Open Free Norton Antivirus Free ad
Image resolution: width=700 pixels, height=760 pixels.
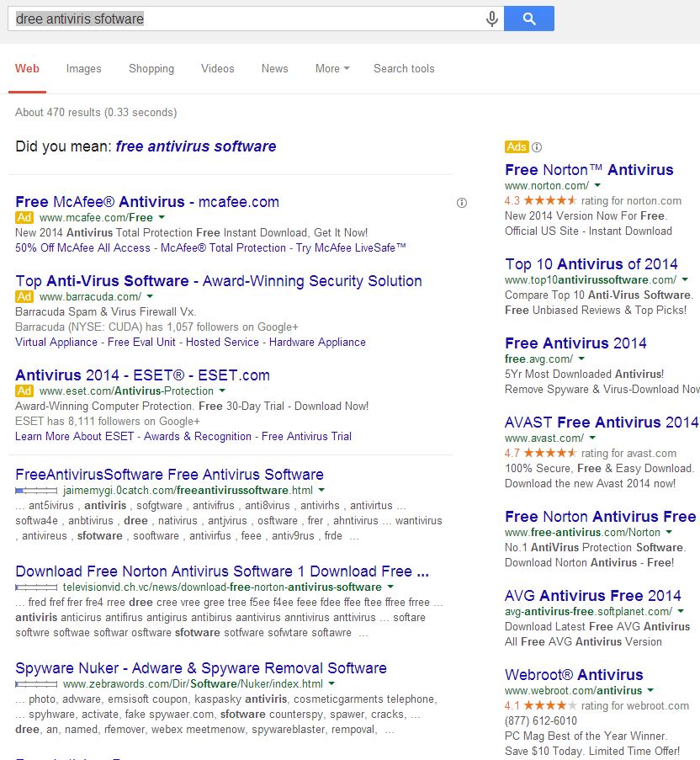[x=600, y=516]
